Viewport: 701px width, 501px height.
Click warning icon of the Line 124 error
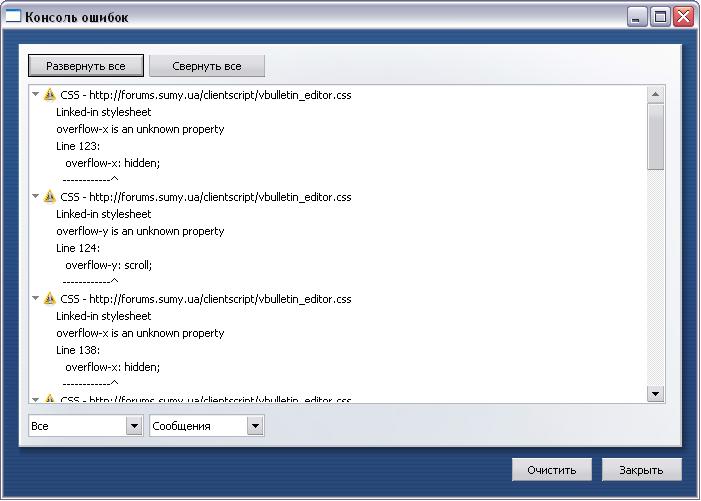[x=49, y=197]
